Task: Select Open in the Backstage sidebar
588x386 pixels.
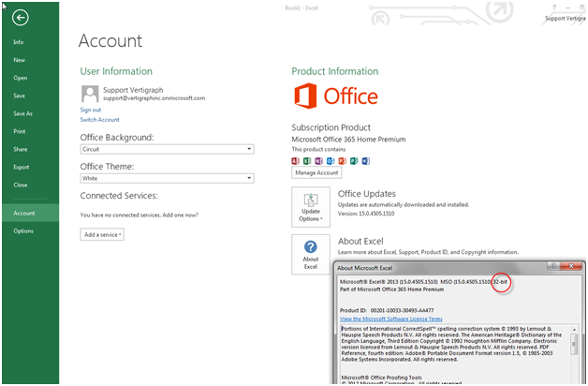Action: [x=21, y=78]
